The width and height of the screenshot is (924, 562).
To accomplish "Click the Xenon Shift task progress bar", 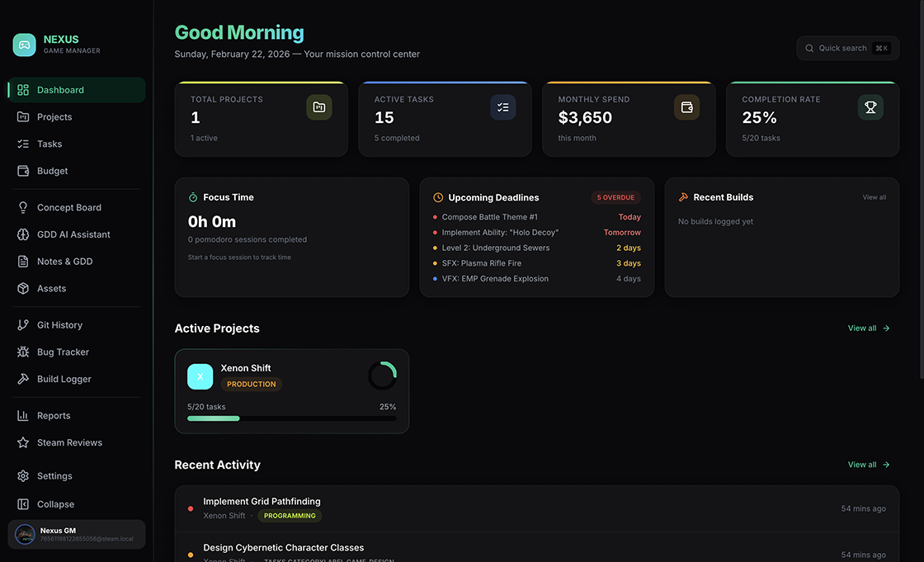I will tap(292, 418).
